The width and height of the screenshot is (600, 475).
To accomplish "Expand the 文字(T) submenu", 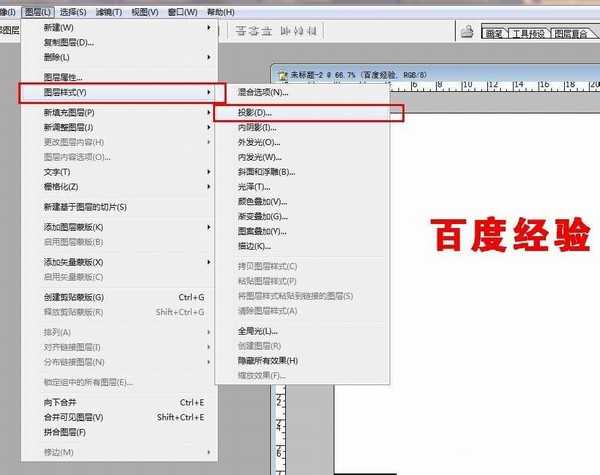I will click(119, 172).
